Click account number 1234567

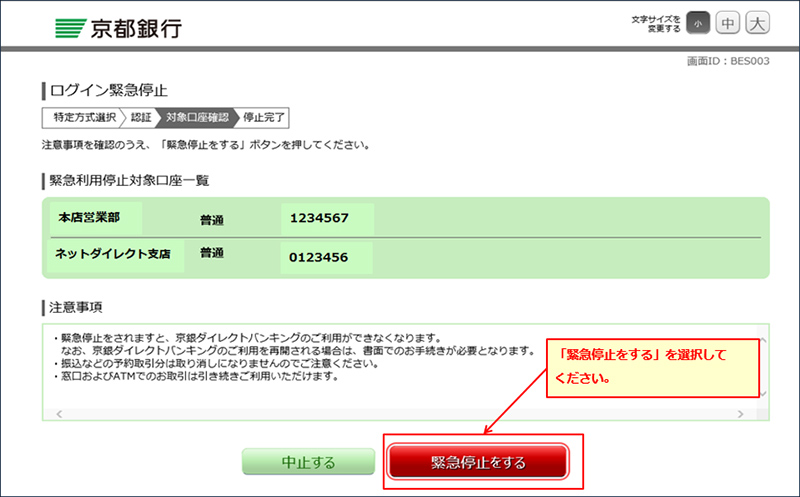click(319, 218)
